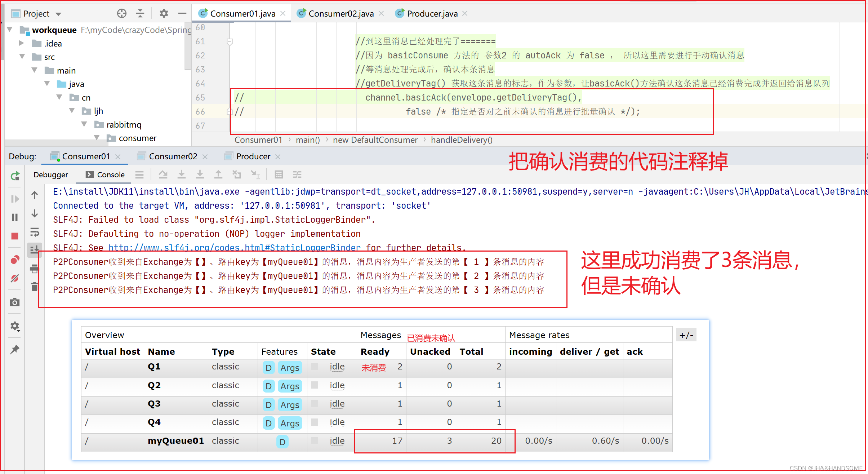Click the Step Into toolbar icon
The image size is (868, 474).
(182, 175)
